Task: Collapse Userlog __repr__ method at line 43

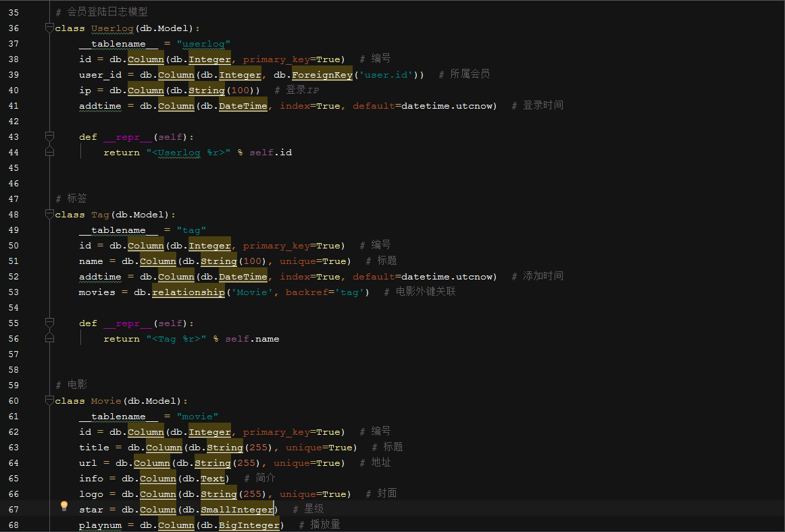Action: [x=49, y=136]
